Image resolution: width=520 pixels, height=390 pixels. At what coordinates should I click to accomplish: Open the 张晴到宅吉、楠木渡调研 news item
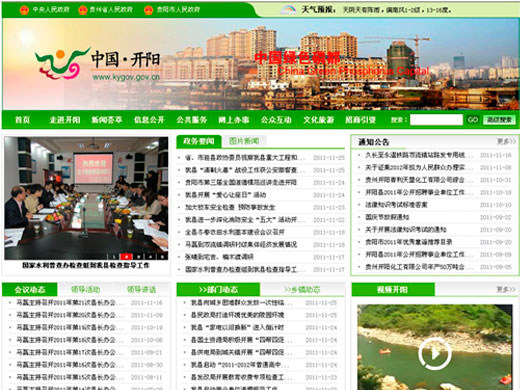coord(219,257)
